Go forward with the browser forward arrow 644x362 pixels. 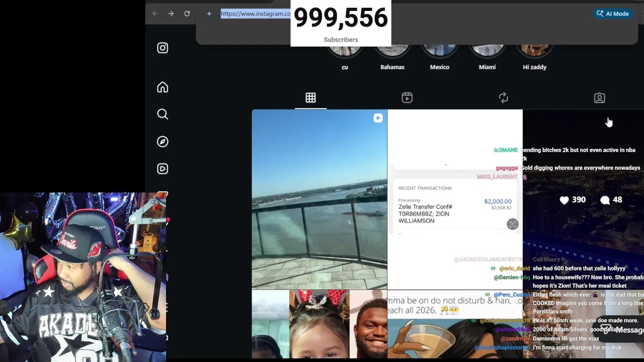(171, 14)
